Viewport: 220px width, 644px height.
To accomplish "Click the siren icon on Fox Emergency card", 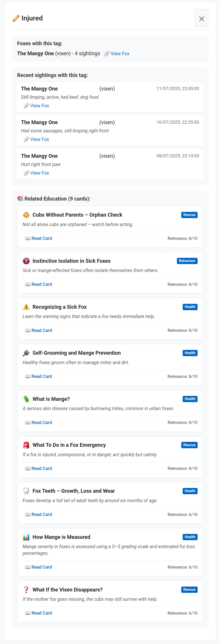I will pyautogui.click(x=26, y=445).
